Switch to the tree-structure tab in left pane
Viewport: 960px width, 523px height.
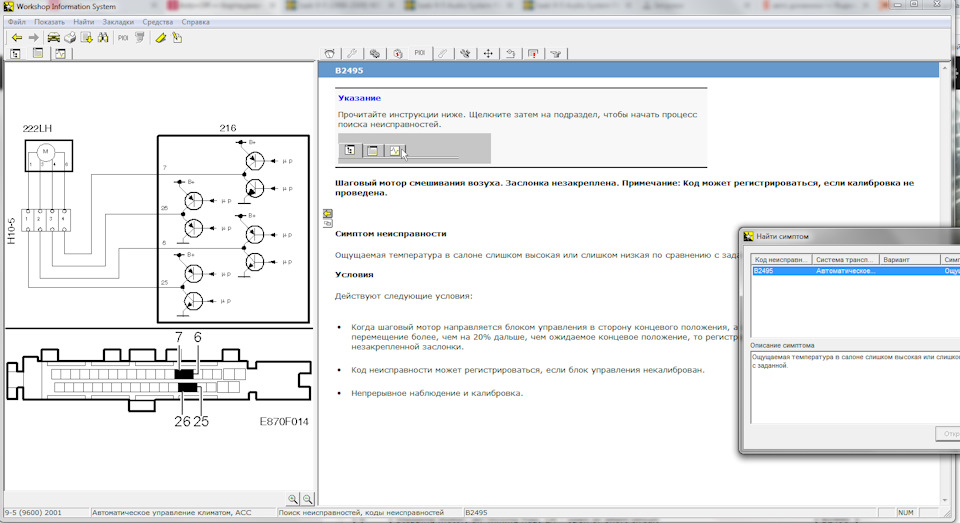point(16,54)
